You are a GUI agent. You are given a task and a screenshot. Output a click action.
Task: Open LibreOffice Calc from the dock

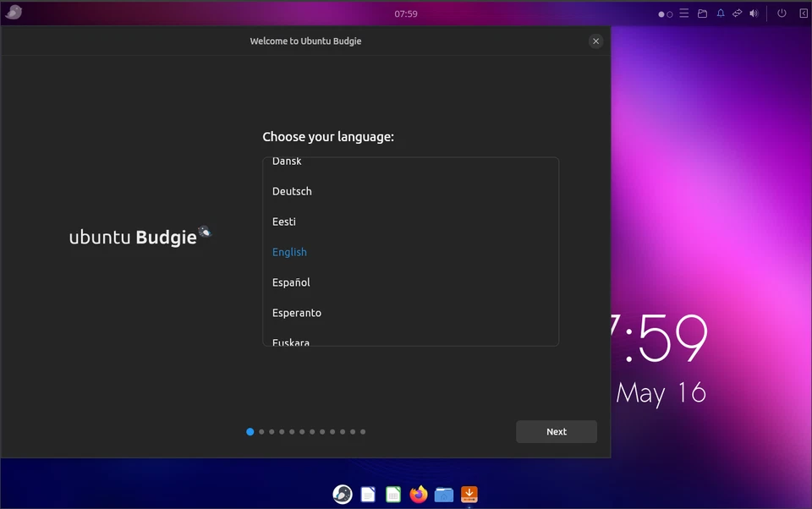[393, 495]
